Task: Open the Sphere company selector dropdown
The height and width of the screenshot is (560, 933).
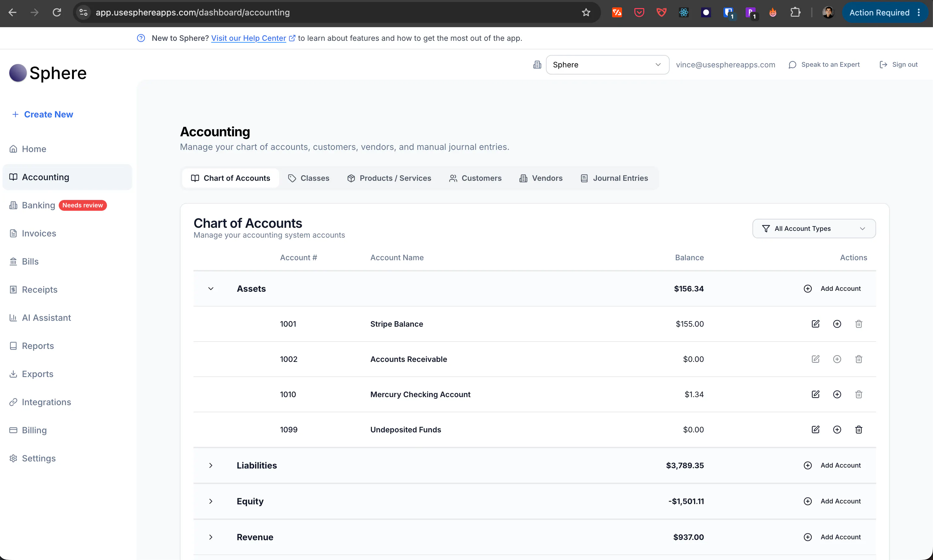Action: pyautogui.click(x=607, y=65)
